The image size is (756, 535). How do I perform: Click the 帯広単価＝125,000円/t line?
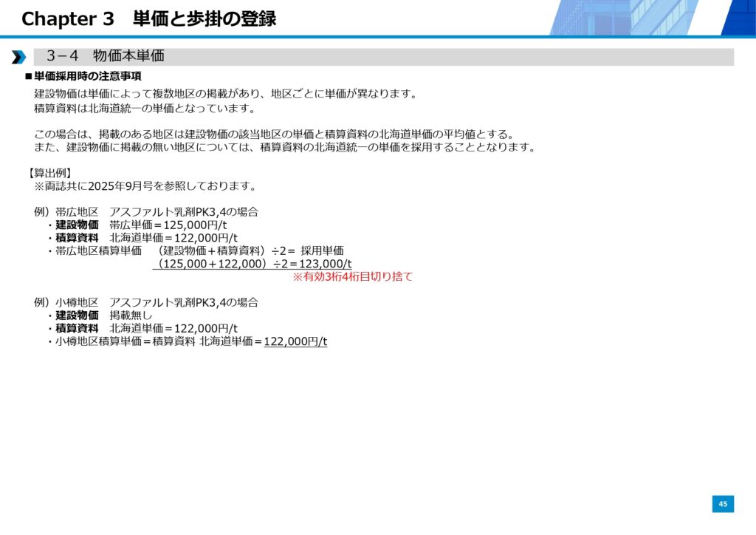pos(173,225)
